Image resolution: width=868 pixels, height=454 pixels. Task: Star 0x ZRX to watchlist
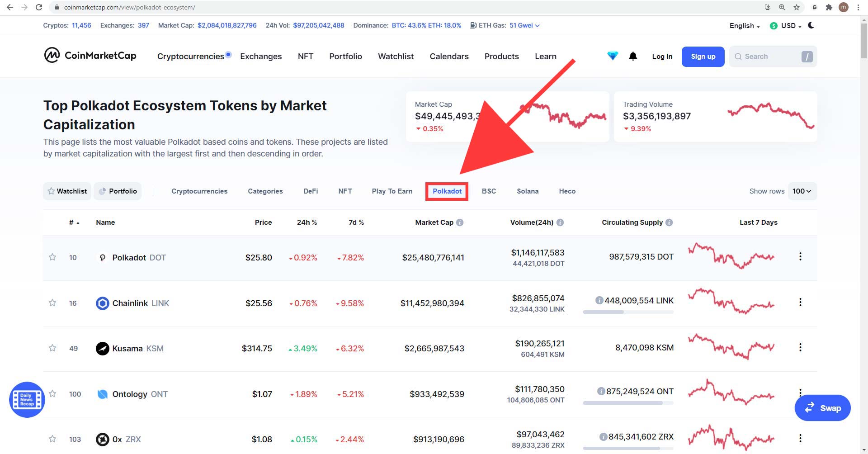click(52, 439)
